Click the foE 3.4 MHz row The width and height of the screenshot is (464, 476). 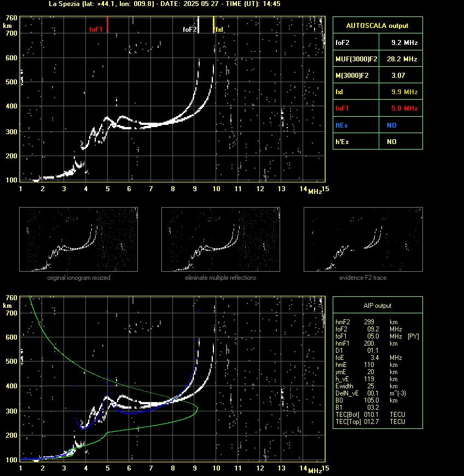pyautogui.click(x=368, y=358)
